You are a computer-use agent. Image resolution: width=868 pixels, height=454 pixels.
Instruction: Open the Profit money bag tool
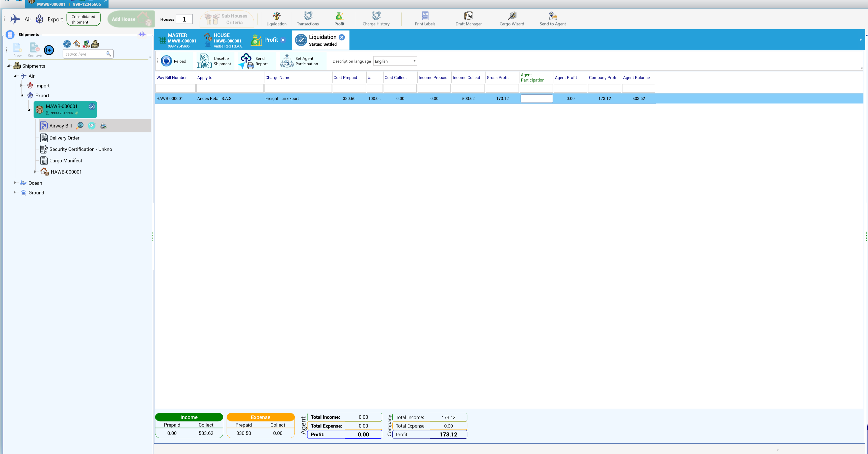(x=339, y=19)
